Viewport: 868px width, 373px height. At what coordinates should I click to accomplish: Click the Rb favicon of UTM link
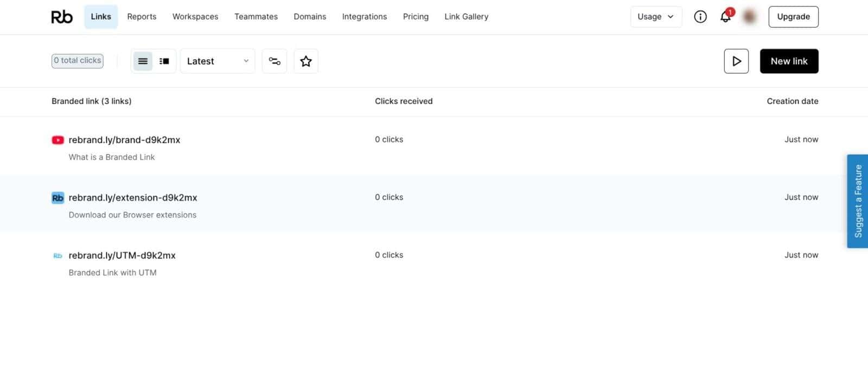point(58,256)
